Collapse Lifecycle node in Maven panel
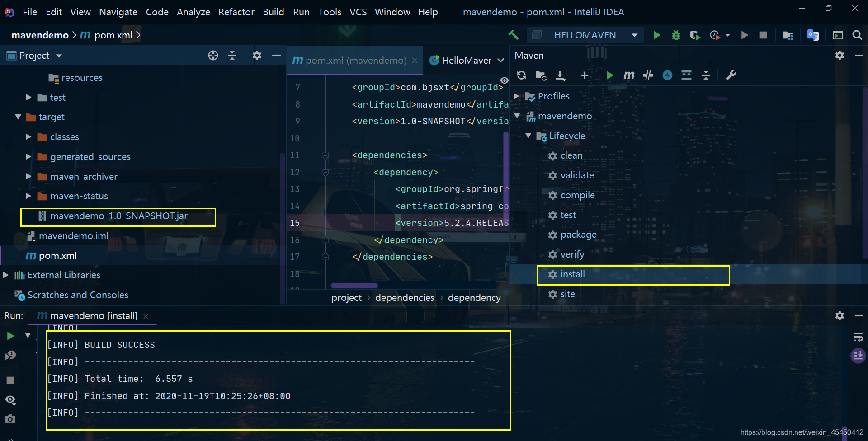This screenshot has width=868, height=441. 528,136
